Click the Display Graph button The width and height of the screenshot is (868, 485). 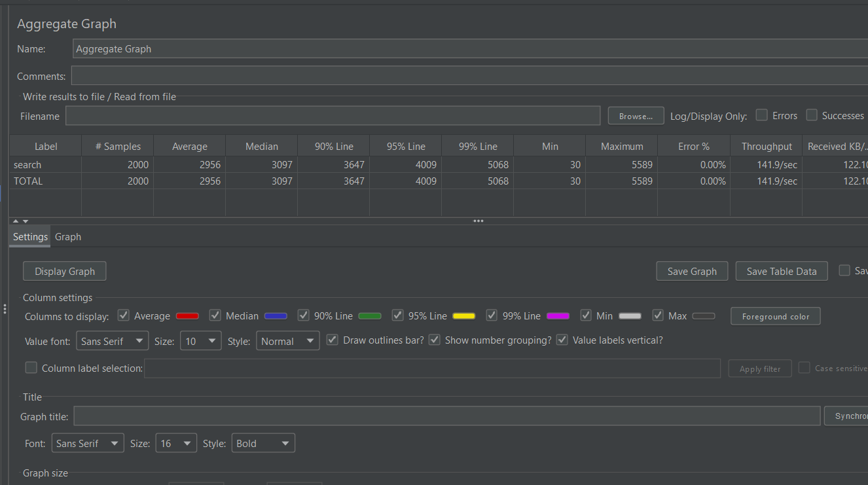pyautogui.click(x=65, y=271)
